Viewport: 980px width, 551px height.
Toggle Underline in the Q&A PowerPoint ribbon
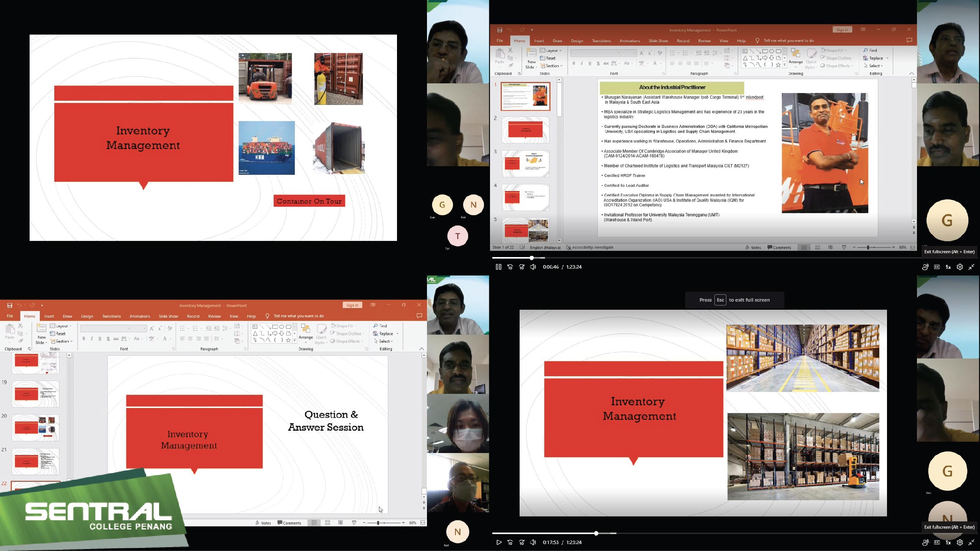pyautogui.click(x=100, y=339)
